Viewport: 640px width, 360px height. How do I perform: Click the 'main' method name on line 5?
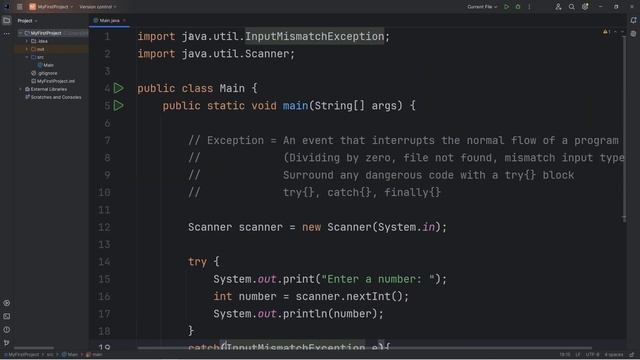(296, 106)
